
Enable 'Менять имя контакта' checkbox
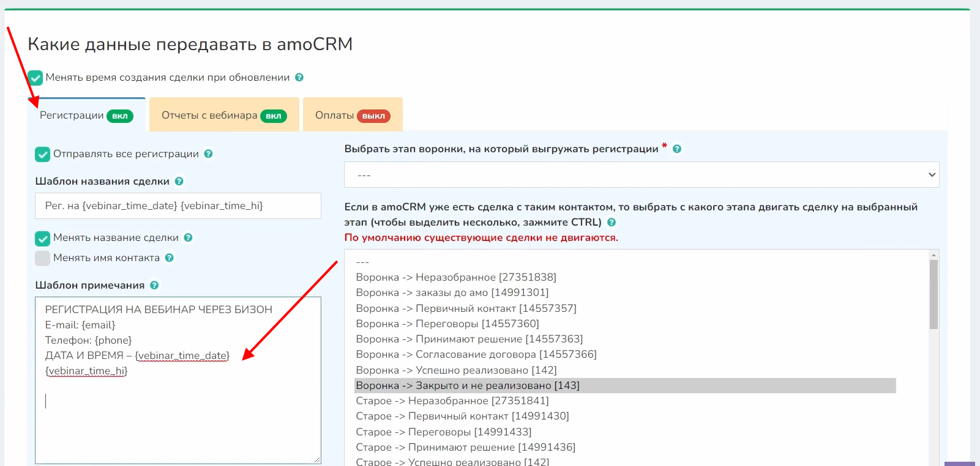[42, 258]
